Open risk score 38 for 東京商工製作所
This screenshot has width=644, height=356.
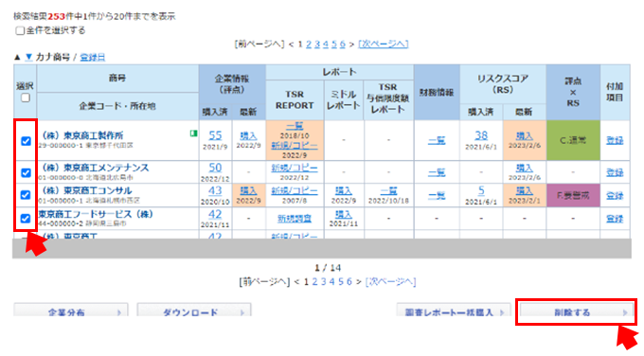click(481, 135)
